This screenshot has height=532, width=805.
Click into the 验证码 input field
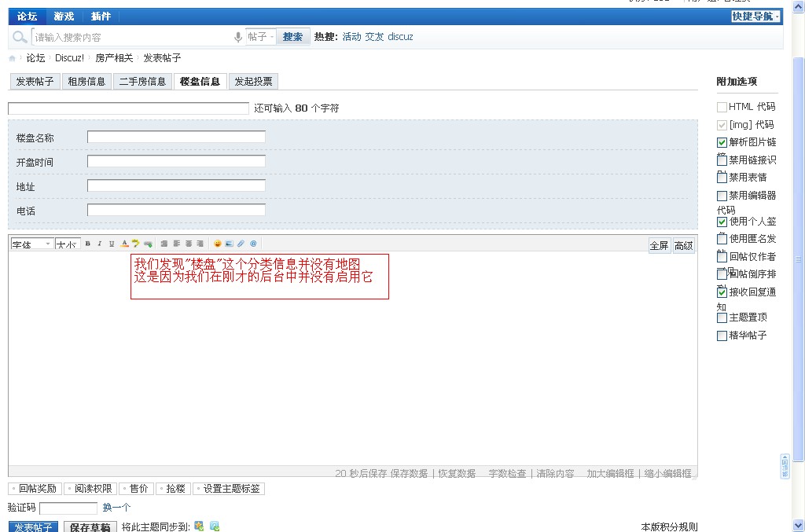68,508
